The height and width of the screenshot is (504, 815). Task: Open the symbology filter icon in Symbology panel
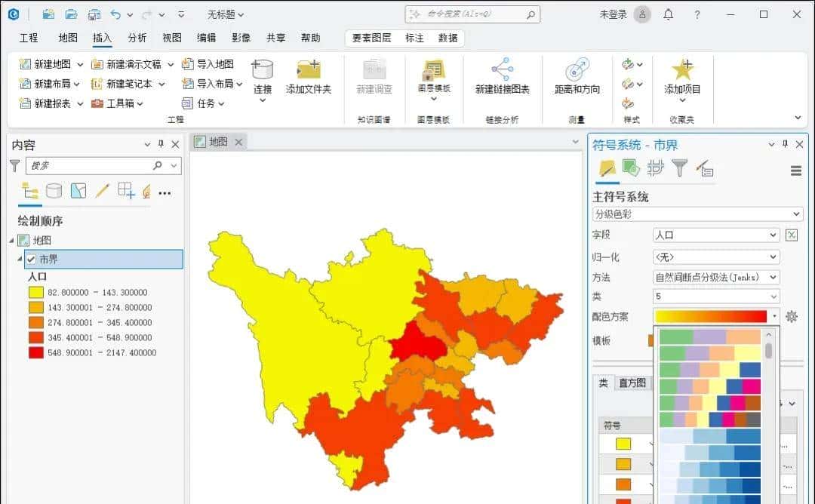[680, 167]
